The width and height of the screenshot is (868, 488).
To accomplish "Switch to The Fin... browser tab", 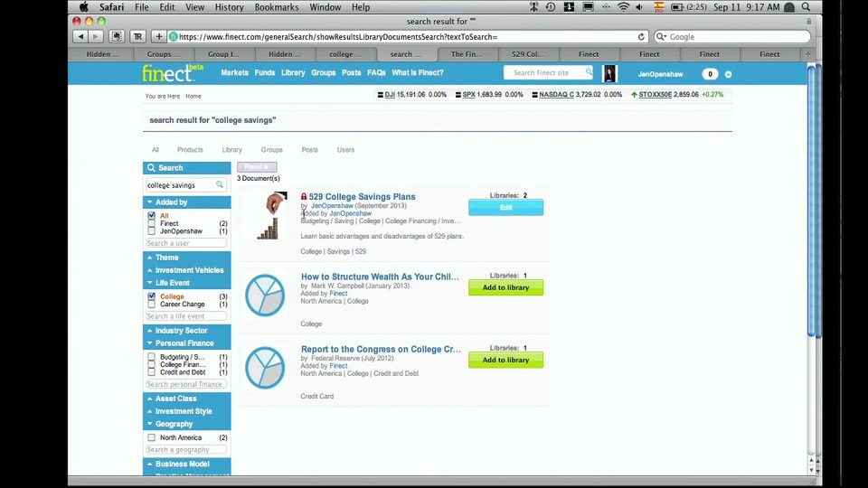I will (x=467, y=54).
